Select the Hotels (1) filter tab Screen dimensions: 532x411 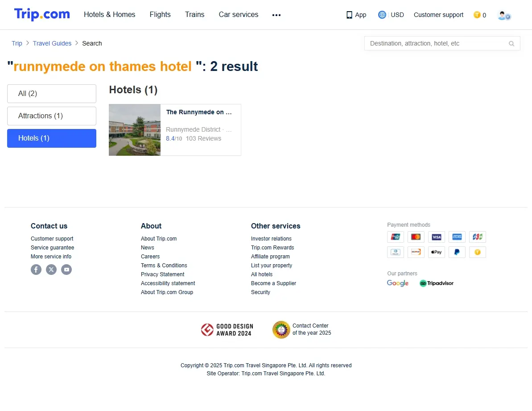[52, 138]
